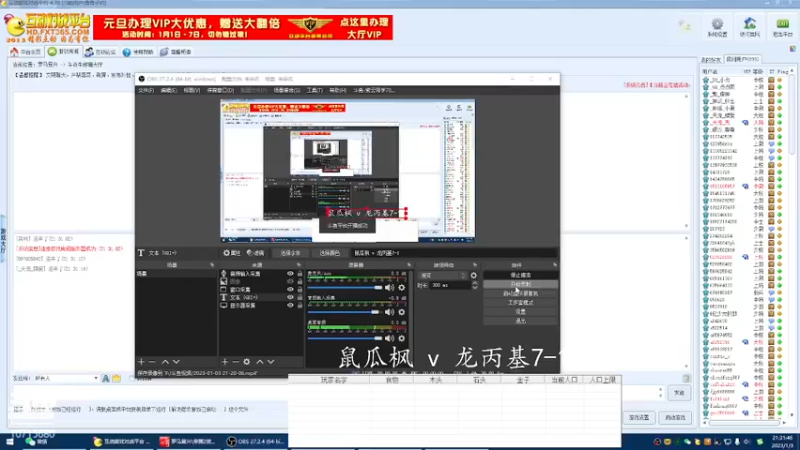This screenshot has height=450, width=800.
Task: Click OBS exit button in controls
Action: [x=520, y=321]
